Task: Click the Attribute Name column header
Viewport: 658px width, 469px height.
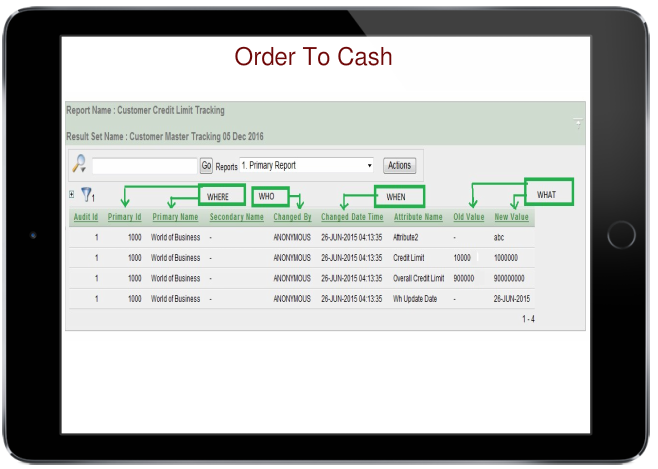Action: (418, 217)
